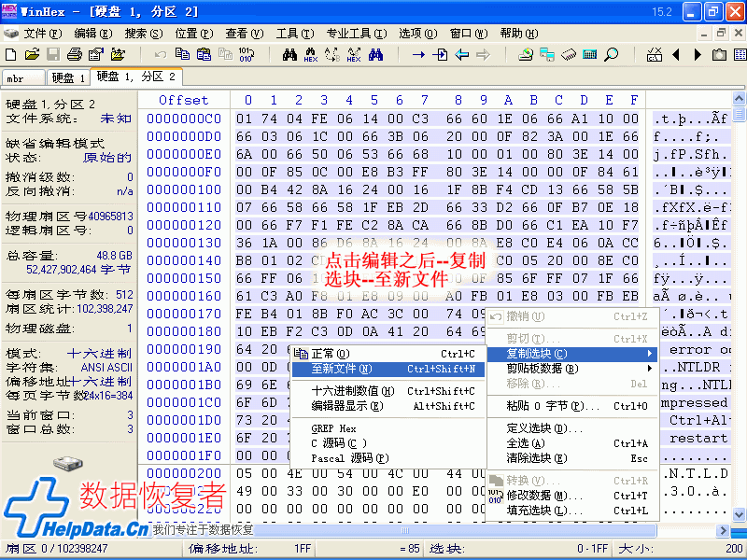Image resolution: width=747 pixels, height=560 pixels.
Task: Click the Save floppy disk icon
Action: (53, 54)
